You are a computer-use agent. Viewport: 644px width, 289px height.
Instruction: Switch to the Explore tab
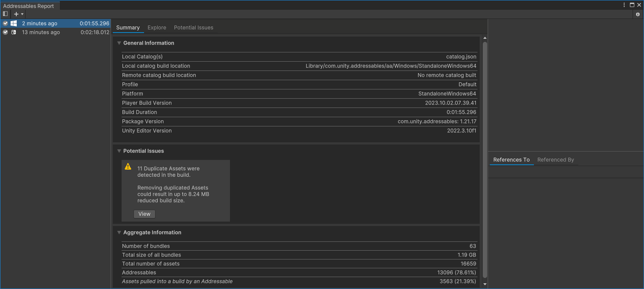pos(157,27)
